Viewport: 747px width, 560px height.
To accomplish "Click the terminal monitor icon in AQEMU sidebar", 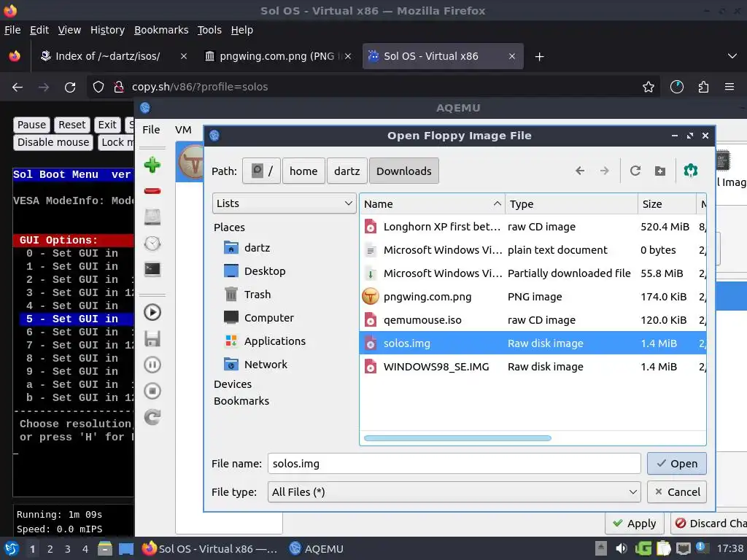I will point(152,270).
